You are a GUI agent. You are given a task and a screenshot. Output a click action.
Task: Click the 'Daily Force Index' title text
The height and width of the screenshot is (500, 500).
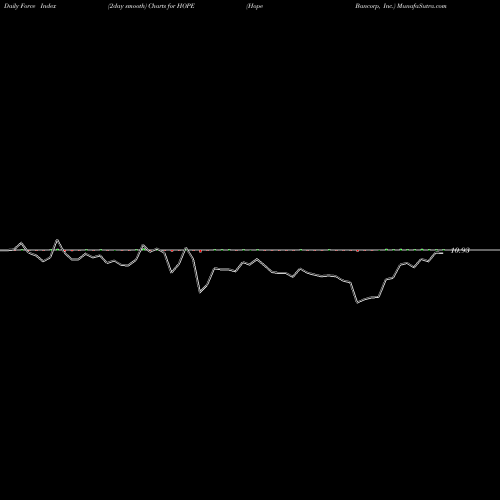tap(30, 6)
